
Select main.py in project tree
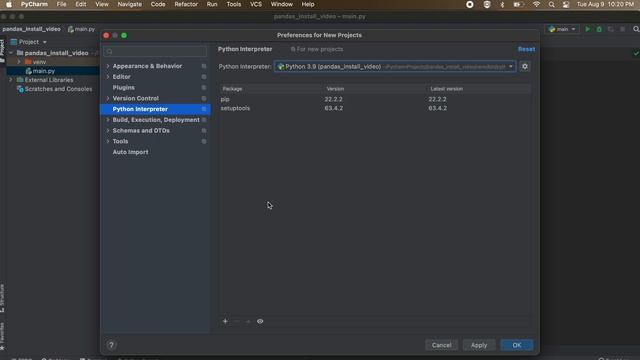point(44,71)
